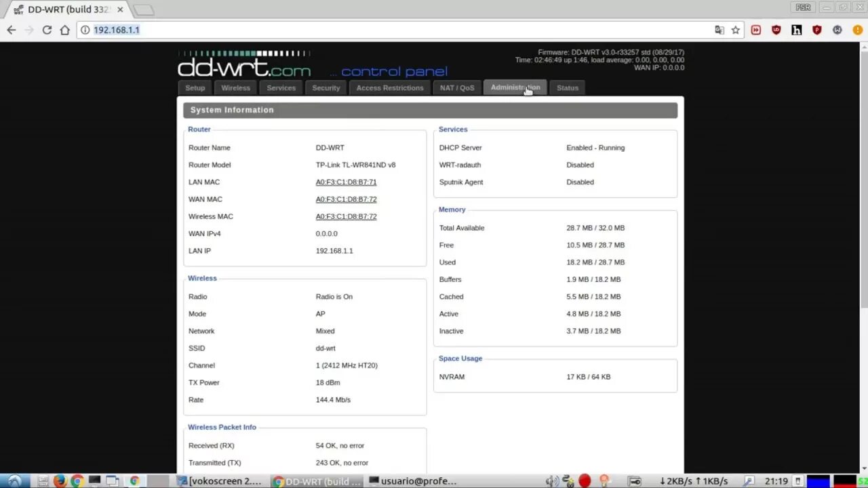The image size is (868, 488).
Task: Launch Chrome from taskbar quick launcher
Action: pos(77,481)
